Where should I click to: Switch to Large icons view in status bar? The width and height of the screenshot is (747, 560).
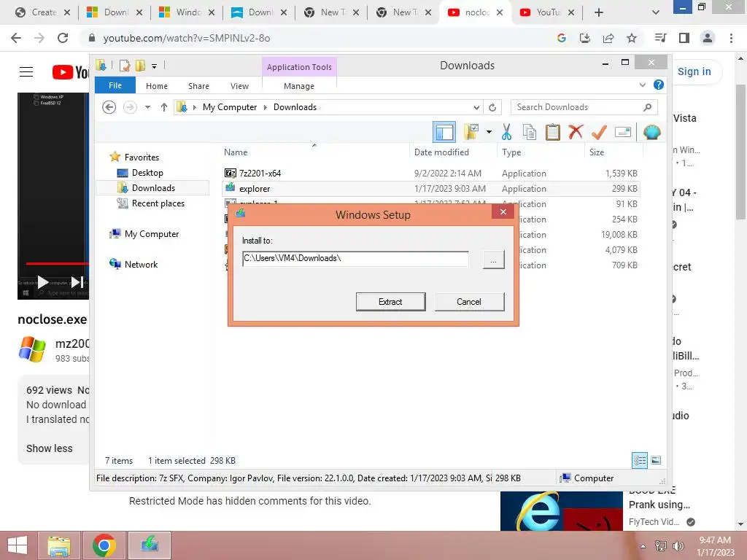656,460
